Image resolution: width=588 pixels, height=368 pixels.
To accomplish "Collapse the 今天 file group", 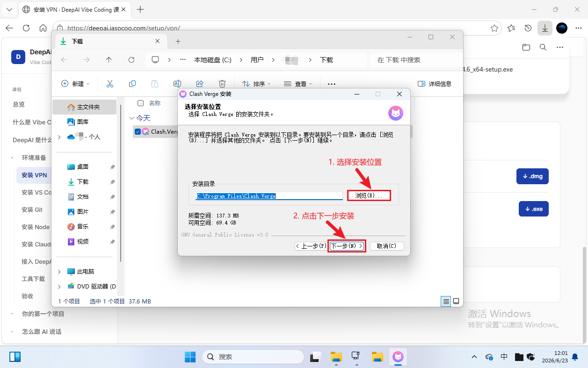I will click(x=131, y=118).
